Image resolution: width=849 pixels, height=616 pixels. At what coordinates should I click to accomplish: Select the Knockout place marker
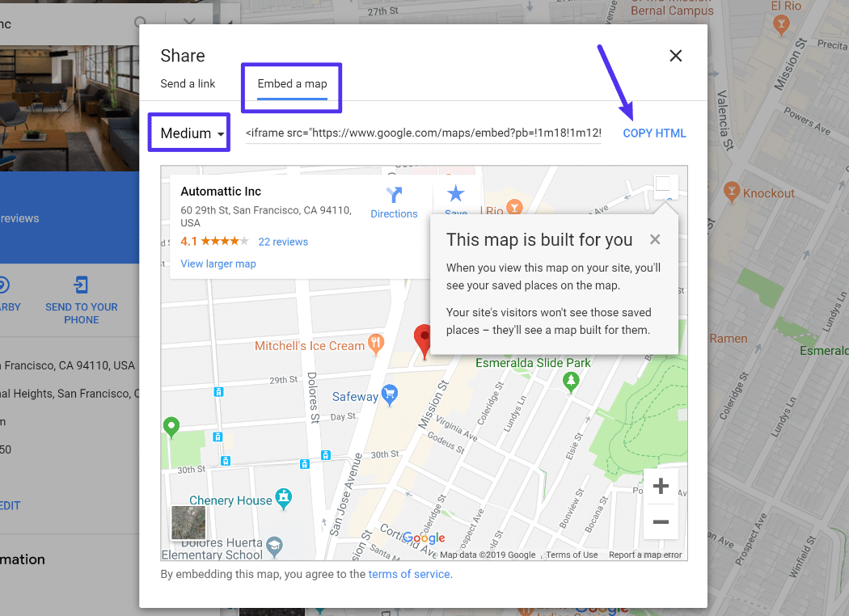tap(730, 192)
